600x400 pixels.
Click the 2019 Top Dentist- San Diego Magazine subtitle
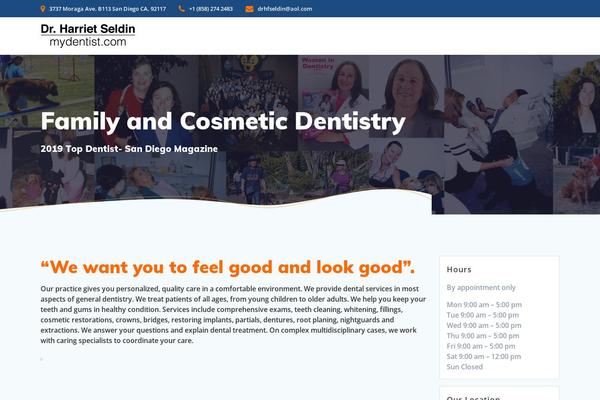pos(129,149)
